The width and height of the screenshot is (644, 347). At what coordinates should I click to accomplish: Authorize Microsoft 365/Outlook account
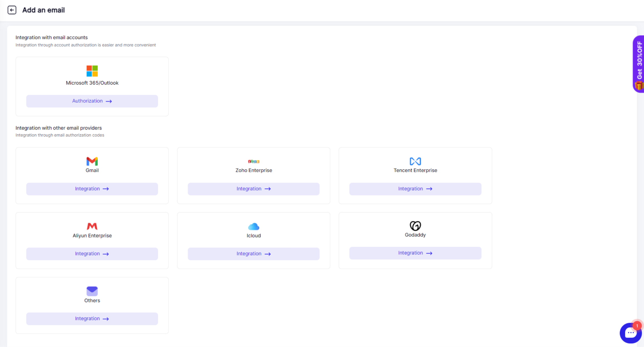tap(92, 101)
